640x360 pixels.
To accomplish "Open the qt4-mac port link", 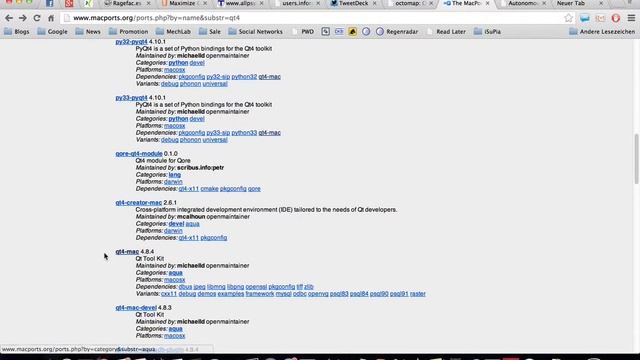I will point(127,251).
